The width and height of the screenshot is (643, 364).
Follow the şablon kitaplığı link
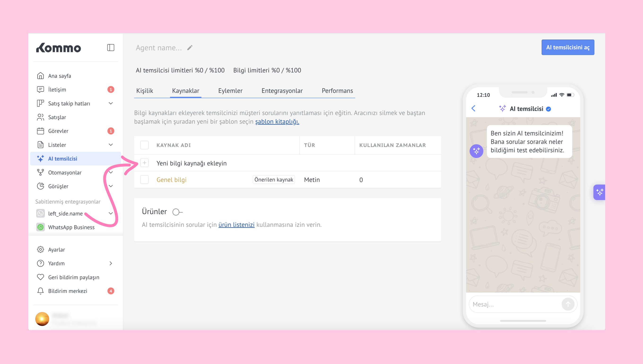tap(277, 121)
